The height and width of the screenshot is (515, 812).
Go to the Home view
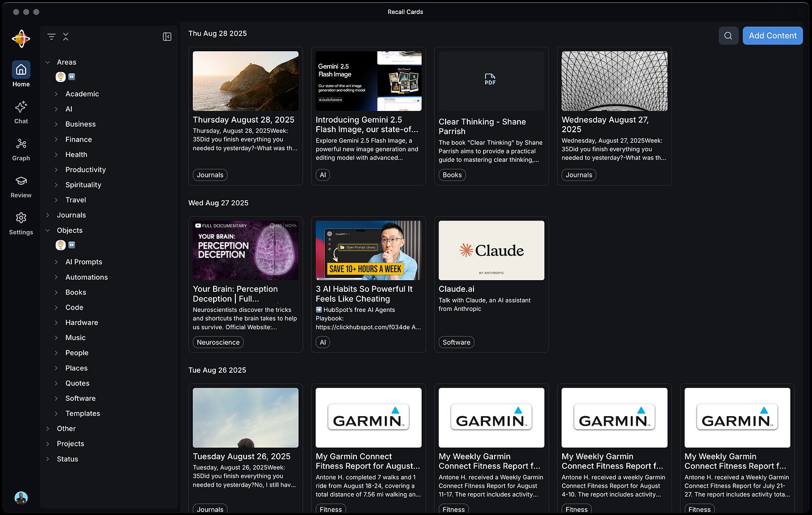(21, 74)
